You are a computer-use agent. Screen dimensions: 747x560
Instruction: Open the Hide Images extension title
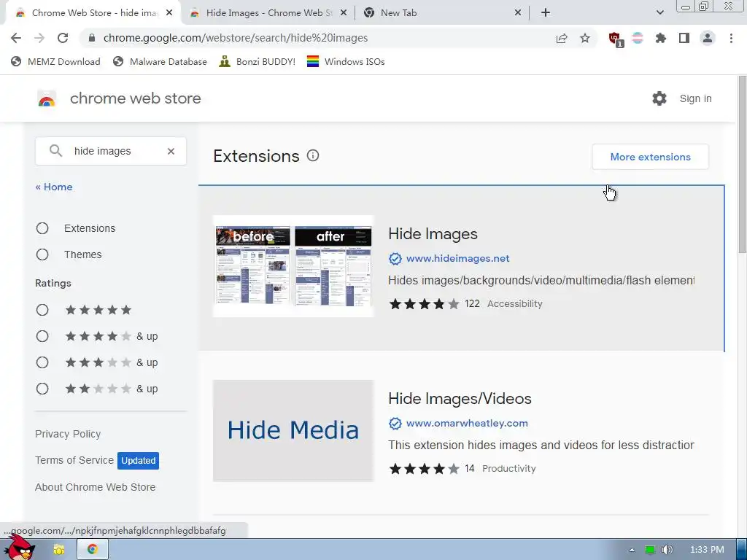tap(433, 234)
